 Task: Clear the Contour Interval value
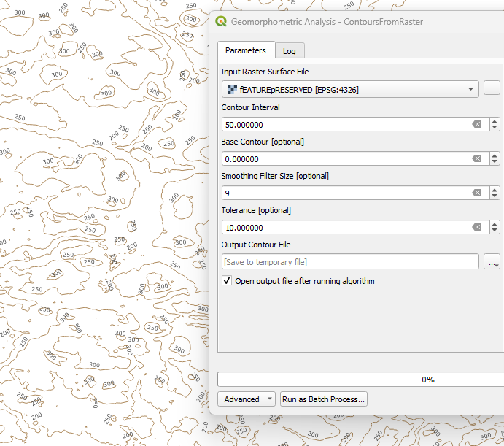coord(476,125)
